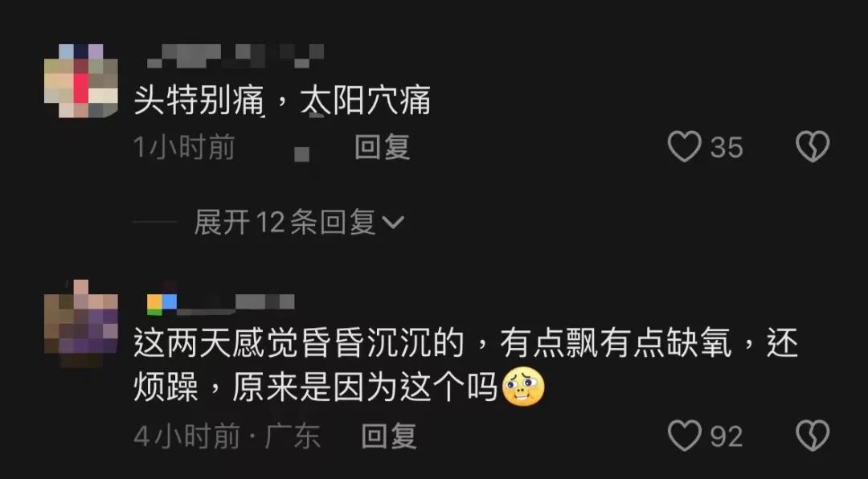Open the pixelated avatar of first commenter

(81, 81)
